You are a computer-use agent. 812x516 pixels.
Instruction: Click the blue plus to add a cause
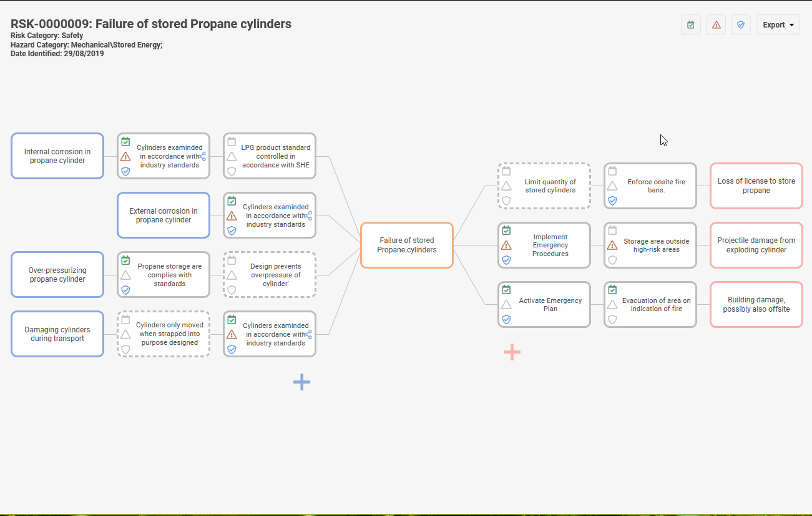[301, 382]
